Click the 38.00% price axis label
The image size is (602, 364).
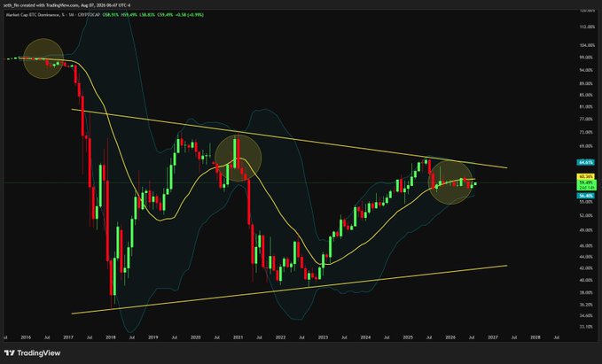click(588, 292)
